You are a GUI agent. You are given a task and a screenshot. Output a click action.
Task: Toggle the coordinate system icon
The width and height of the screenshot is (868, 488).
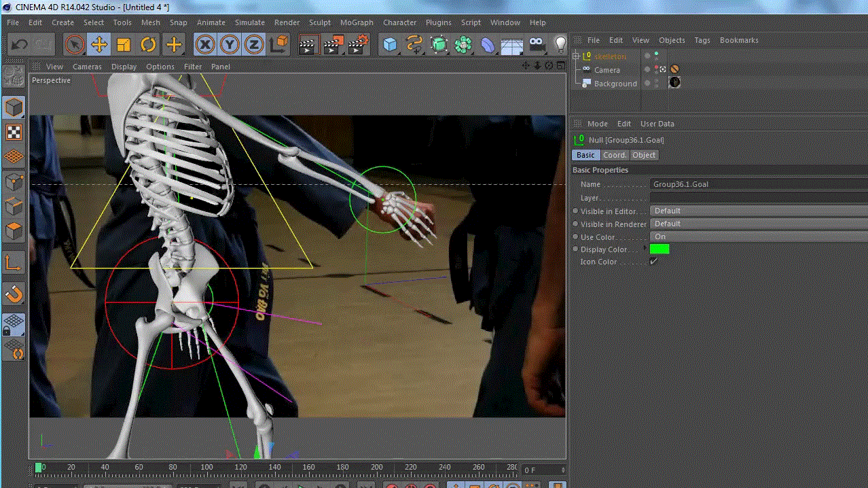pyautogui.click(x=278, y=45)
